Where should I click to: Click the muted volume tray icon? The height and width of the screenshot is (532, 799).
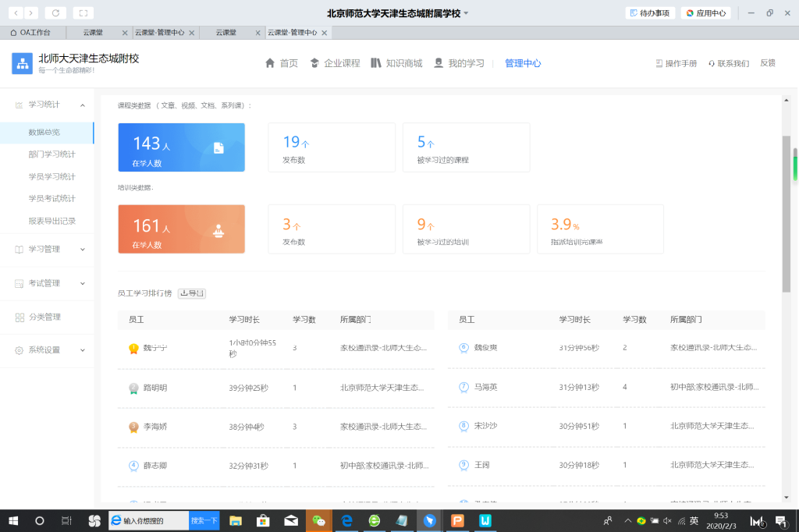point(668,521)
